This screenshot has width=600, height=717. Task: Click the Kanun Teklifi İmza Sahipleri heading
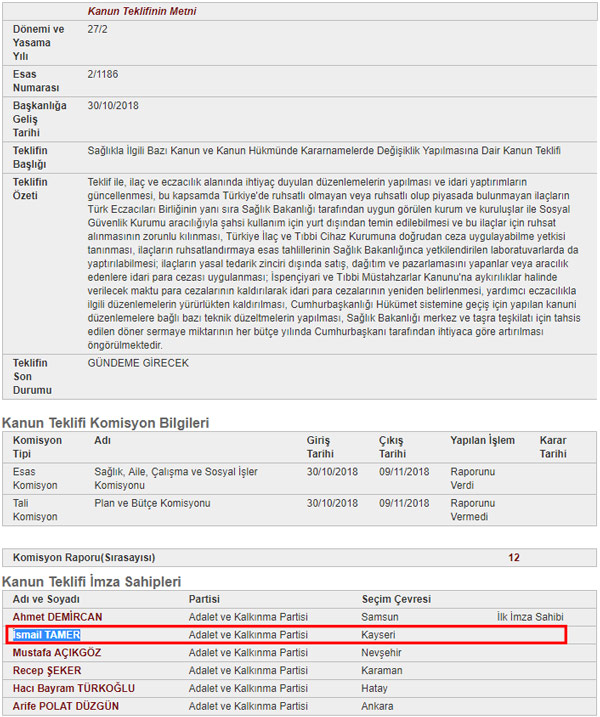click(92, 581)
